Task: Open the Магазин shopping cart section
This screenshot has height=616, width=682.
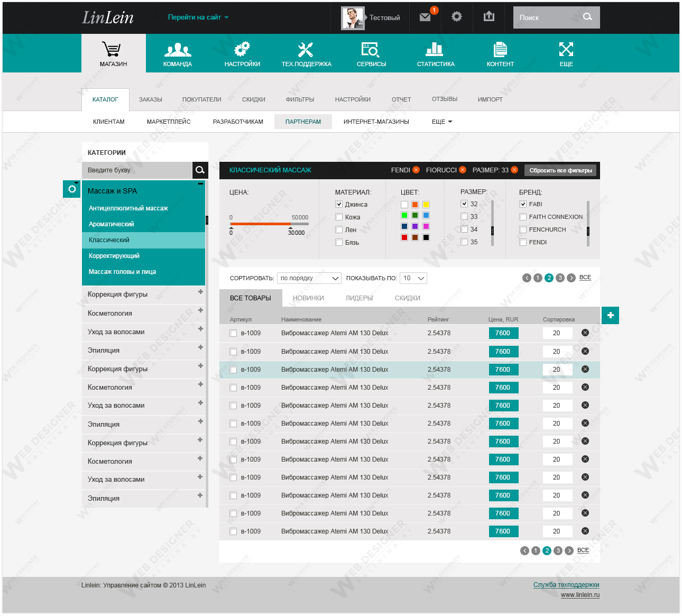Action: pyautogui.click(x=113, y=53)
